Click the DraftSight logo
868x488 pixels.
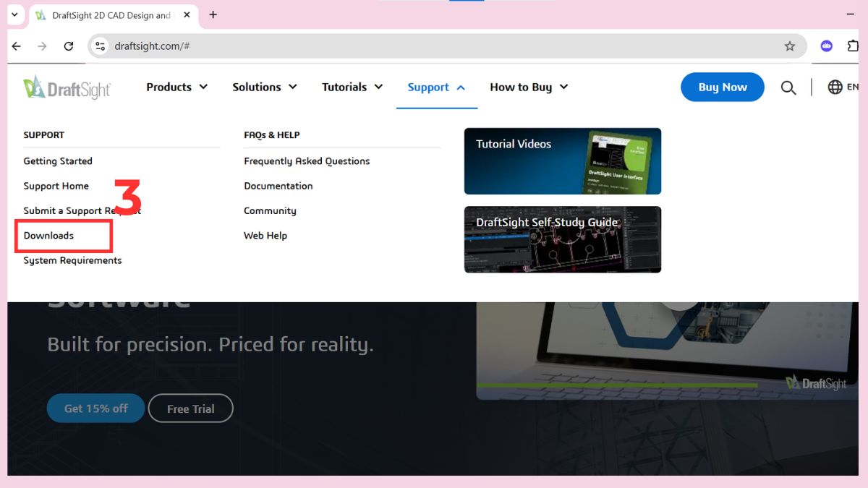[67, 87]
